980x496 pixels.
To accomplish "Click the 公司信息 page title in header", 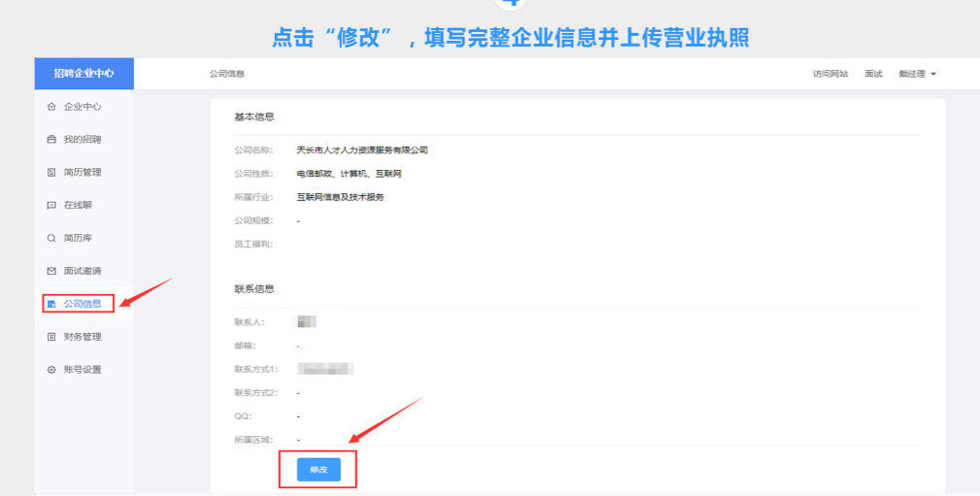I will point(226,74).
